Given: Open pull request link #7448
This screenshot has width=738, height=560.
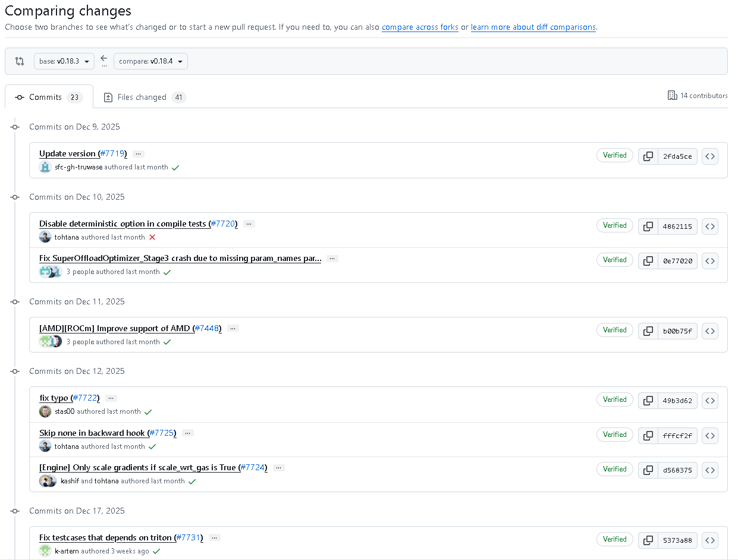Looking at the screenshot, I should coord(208,328).
